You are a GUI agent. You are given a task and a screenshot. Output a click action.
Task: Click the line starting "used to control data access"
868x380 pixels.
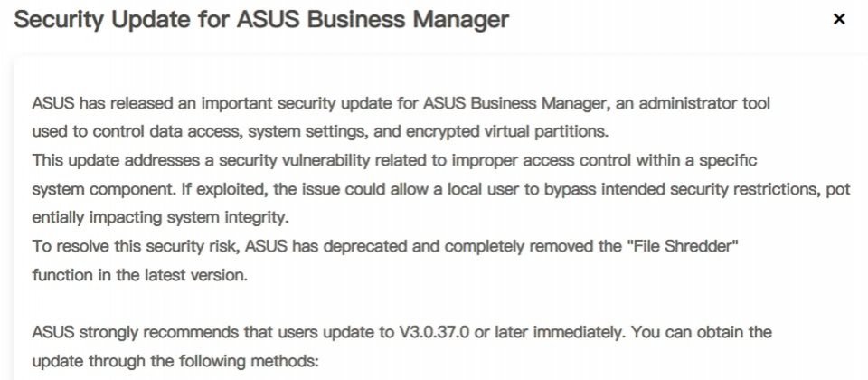click(x=320, y=132)
